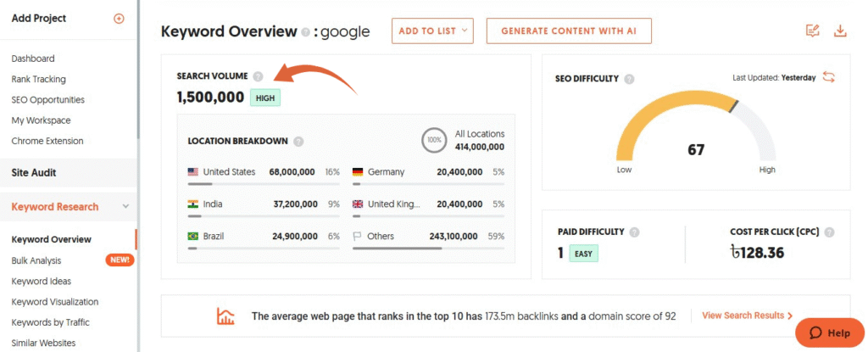Open Keywords by Traffic in the sidebar

pos(50,322)
